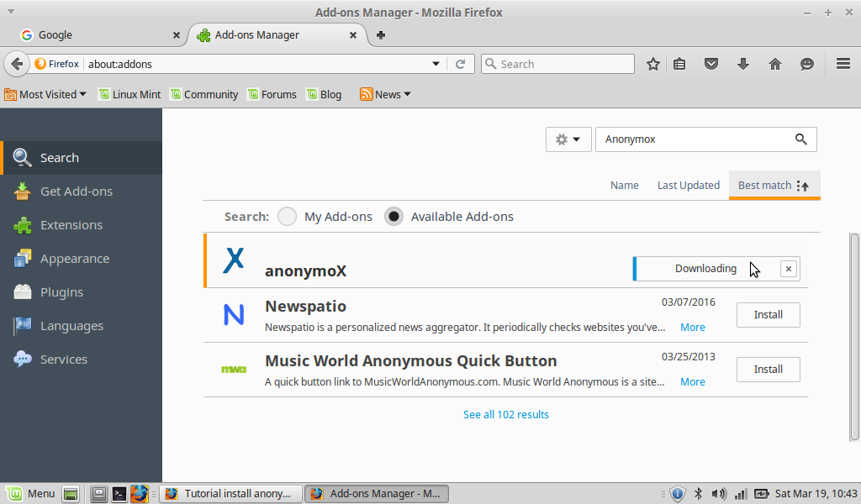Open the Blog bookmark
Screen dimensions: 861x504
click(324, 94)
